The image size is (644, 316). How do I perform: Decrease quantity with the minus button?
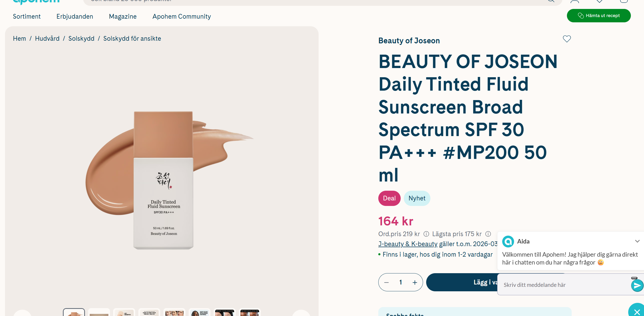point(386,282)
